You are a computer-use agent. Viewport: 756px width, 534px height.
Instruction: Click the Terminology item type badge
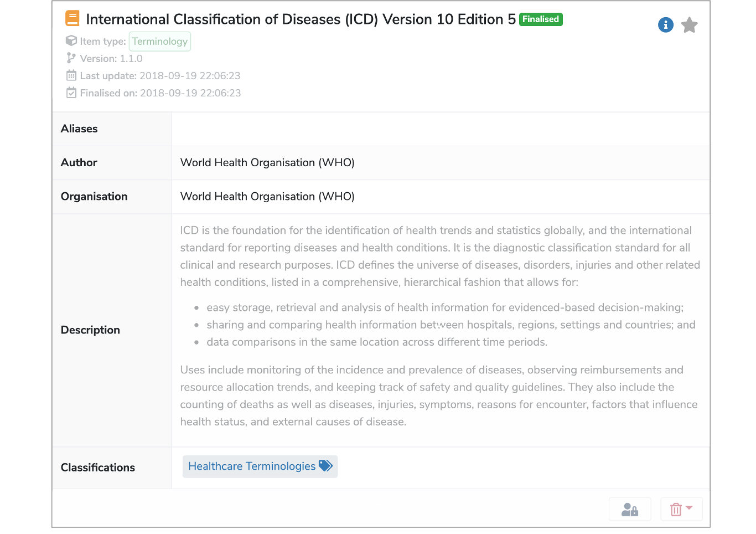tap(160, 42)
